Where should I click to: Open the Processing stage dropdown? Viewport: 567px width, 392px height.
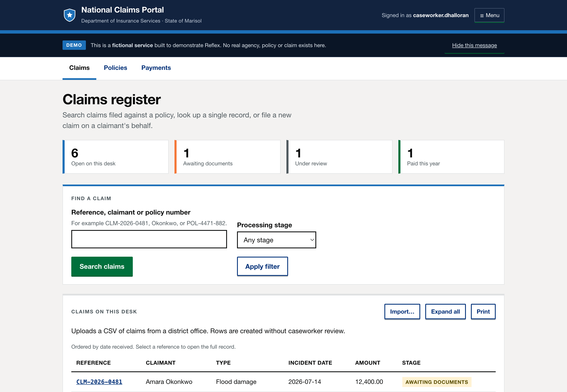(276, 240)
